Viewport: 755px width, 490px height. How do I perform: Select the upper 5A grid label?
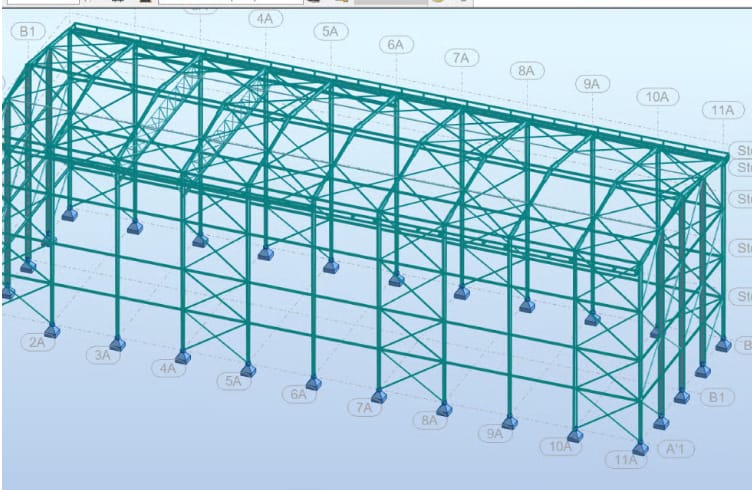click(330, 32)
